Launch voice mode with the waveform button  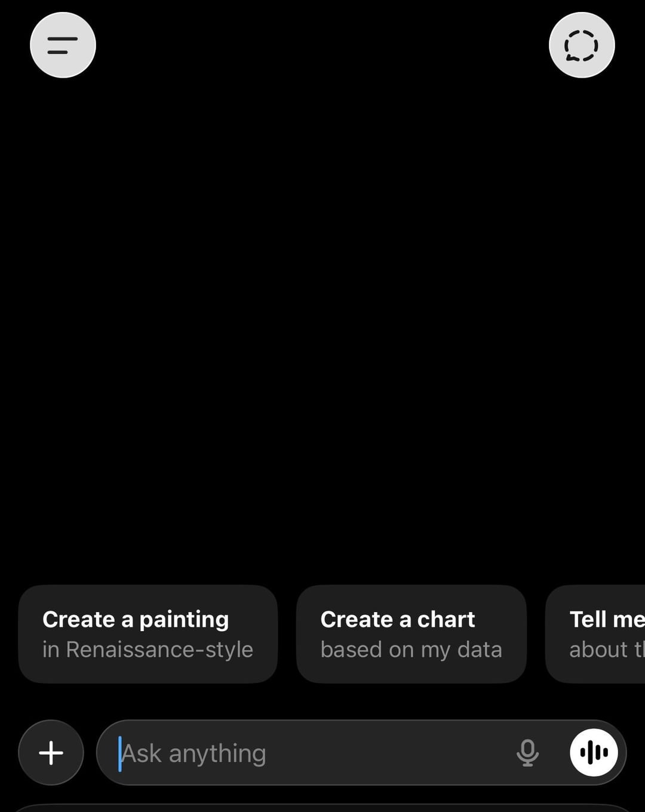[594, 753]
